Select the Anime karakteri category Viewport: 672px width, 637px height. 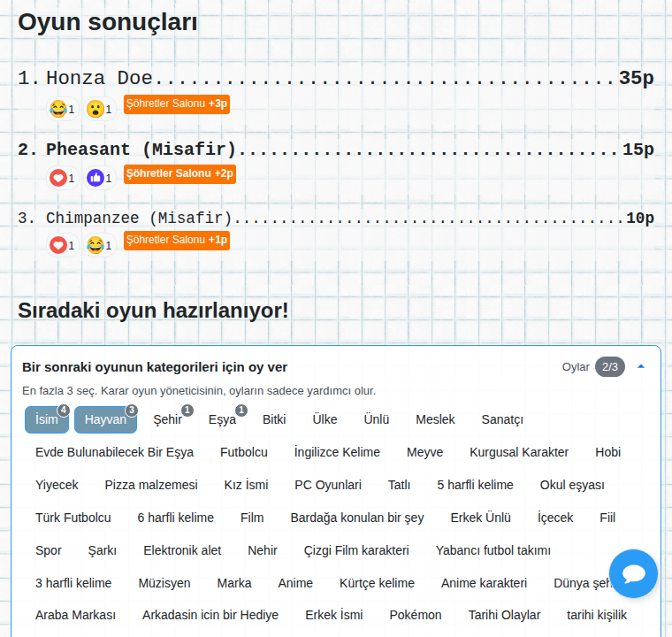click(x=484, y=583)
